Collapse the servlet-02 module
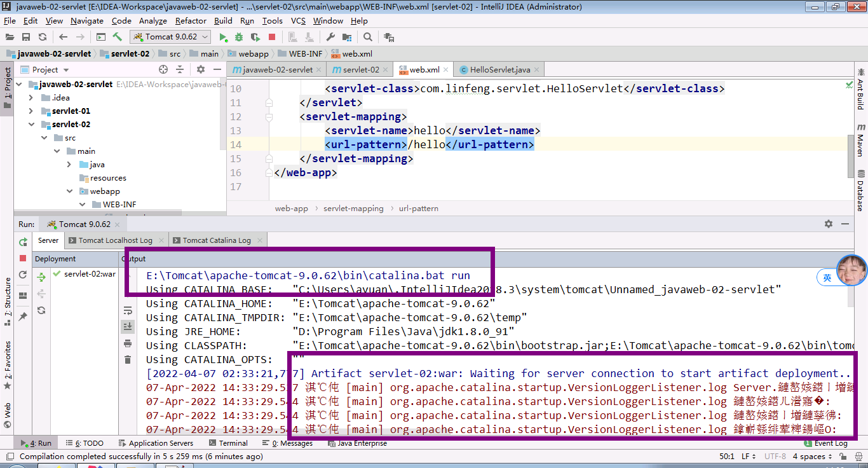This screenshot has height=468, width=868. [x=31, y=124]
